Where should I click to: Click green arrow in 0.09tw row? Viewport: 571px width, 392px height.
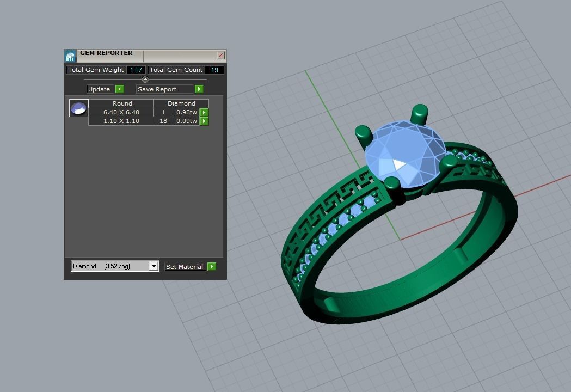(x=204, y=121)
